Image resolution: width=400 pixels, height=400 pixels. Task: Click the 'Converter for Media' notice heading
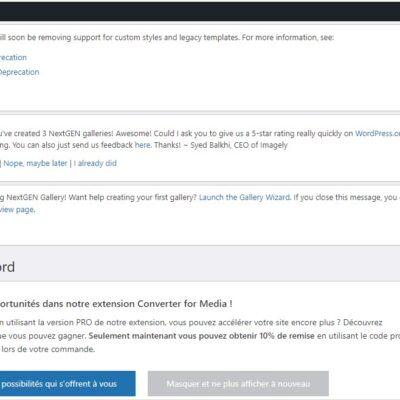[115, 304]
